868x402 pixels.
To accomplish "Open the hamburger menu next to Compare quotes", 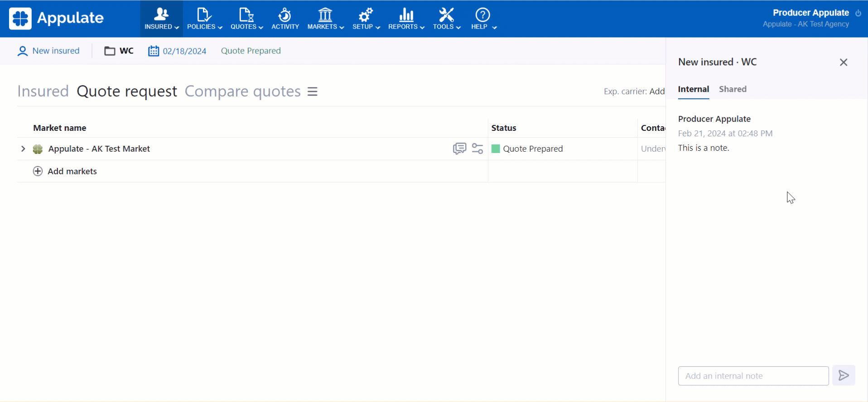I will click(x=313, y=91).
